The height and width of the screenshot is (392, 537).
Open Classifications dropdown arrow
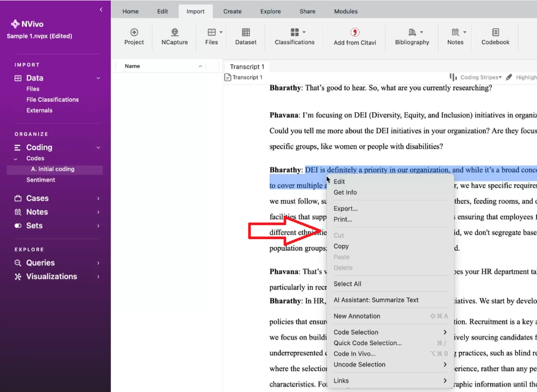pyautogui.click(x=304, y=32)
